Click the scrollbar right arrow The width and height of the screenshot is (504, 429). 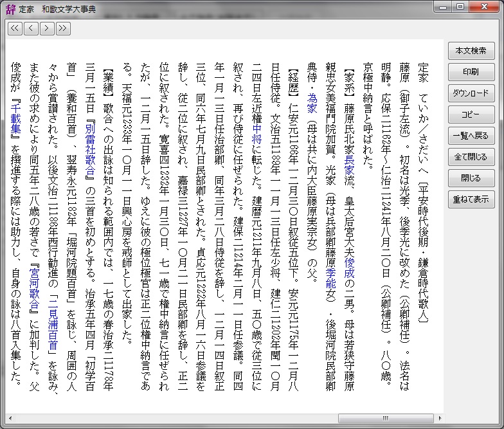click(440, 418)
